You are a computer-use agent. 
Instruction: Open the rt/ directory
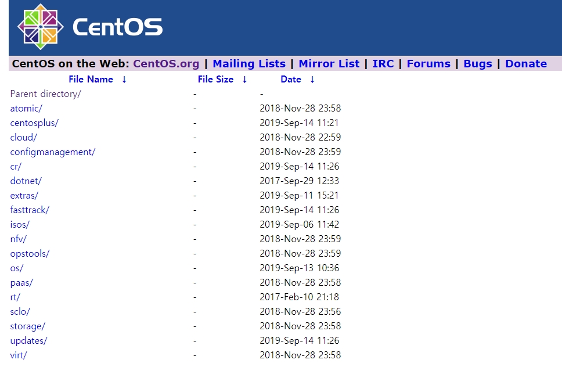[15, 297]
